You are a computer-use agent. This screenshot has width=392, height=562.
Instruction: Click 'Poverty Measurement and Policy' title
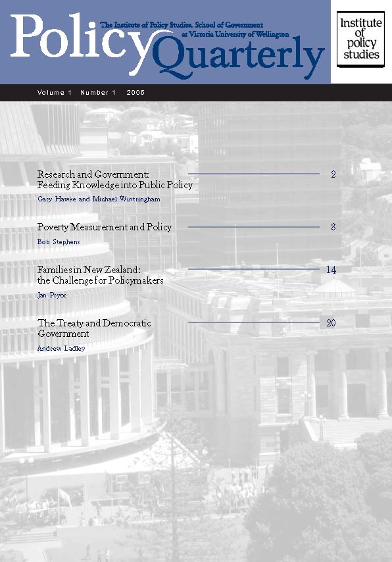105,227
